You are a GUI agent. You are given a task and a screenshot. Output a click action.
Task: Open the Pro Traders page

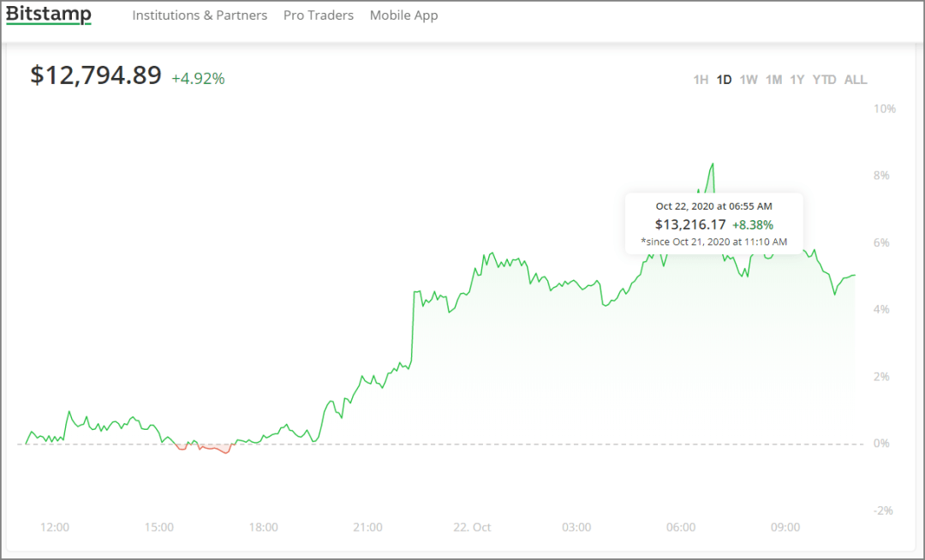pos(319,15)
